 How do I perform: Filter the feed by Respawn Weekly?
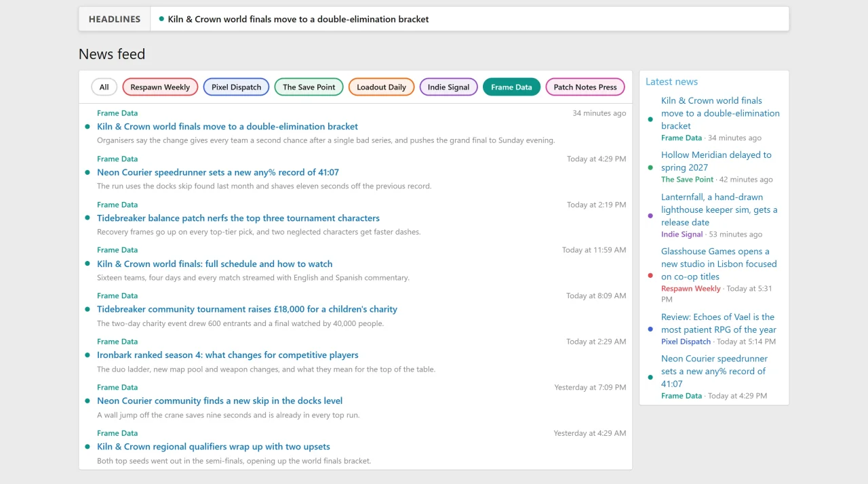pyautogui.click(x=160, y=87)
